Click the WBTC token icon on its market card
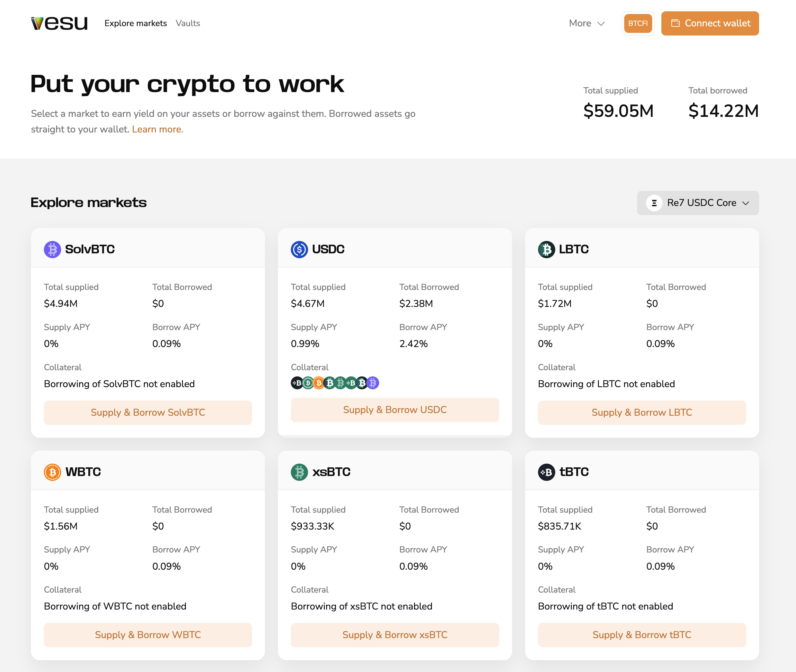Image resolution: width=796 pixels, height=672 pixels. [52, 472]
